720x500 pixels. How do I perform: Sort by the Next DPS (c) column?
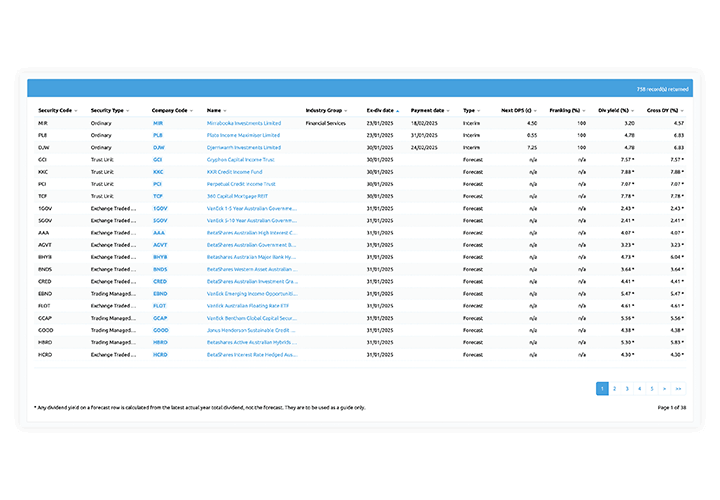point(519,111)
